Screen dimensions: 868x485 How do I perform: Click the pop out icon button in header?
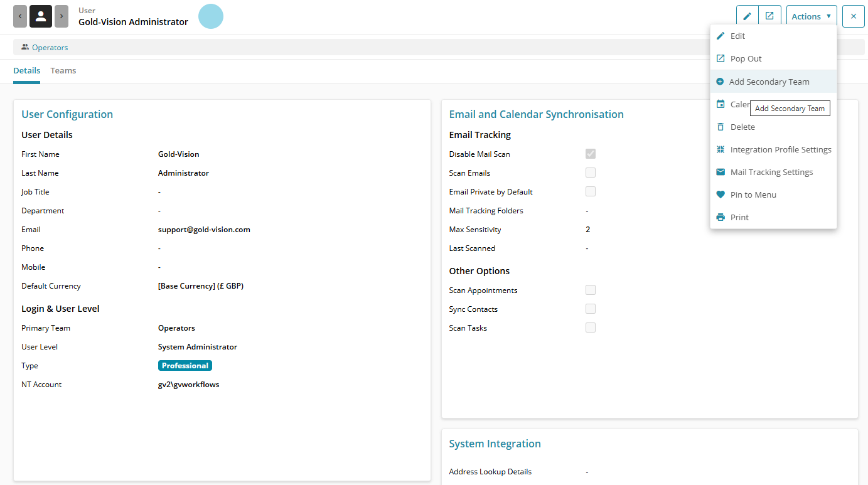[x=769, y=16]
